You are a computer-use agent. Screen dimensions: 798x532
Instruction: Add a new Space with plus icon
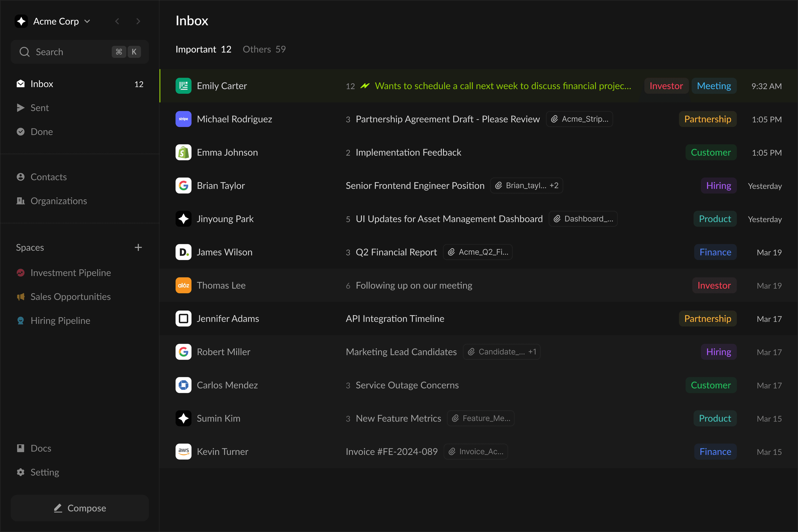(138, 247)
